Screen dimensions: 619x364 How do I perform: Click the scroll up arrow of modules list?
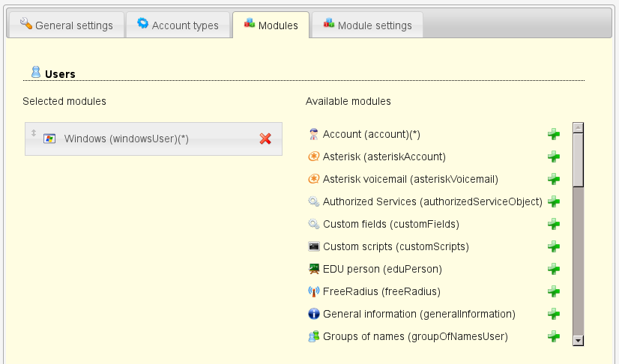[x=578, y=127]
